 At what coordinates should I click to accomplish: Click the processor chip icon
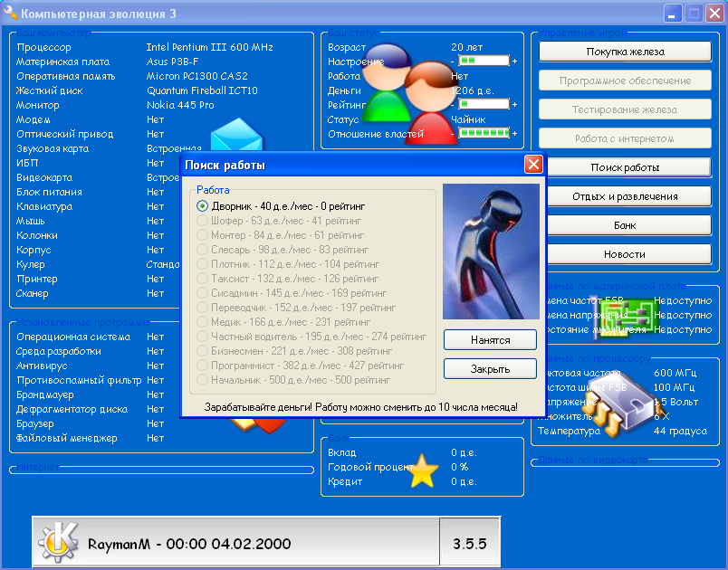pyautogui.click(x=622, y=404)
